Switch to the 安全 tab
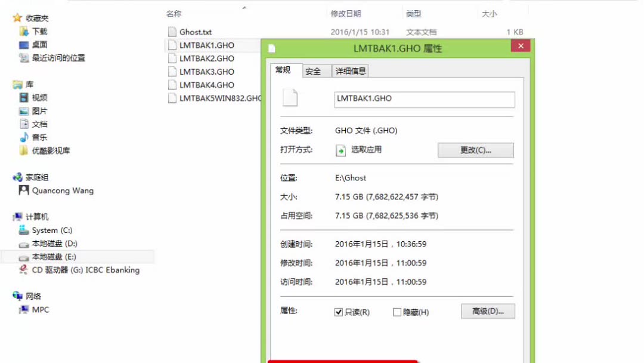 pos(314,70)
